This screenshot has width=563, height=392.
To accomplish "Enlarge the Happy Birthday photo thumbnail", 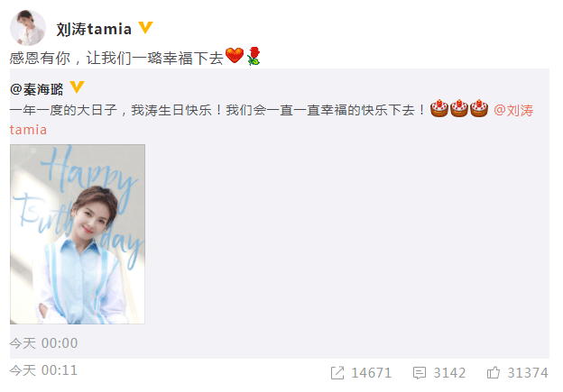I will pos(78,234).
